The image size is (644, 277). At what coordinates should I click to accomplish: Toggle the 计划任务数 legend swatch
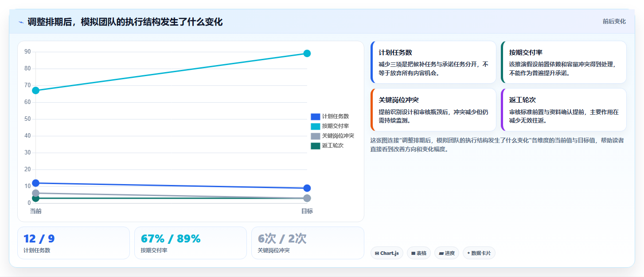click(x=315, y=116)
